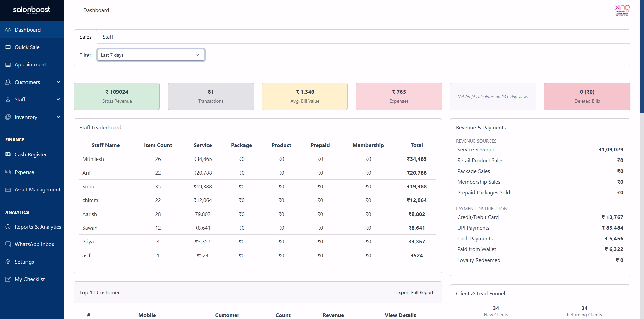Open the Expense menu item
The width and height of the screenshot is (644, 319).
(x=32, y=172)
